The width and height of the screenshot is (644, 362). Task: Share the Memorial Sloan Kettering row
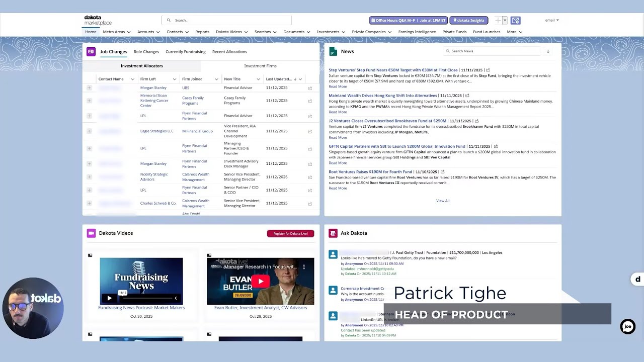point(310,101)
